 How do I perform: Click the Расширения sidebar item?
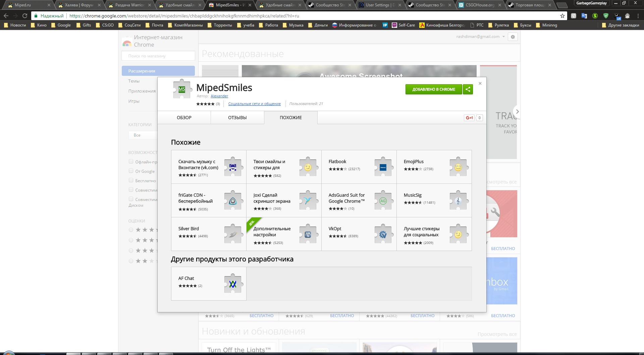coord(158,71)
